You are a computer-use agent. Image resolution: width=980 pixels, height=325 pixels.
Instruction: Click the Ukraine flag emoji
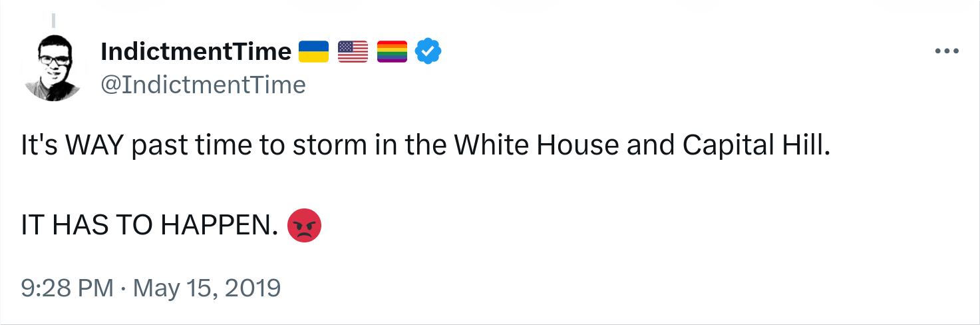pyautogui.click(x=313, y=51)
